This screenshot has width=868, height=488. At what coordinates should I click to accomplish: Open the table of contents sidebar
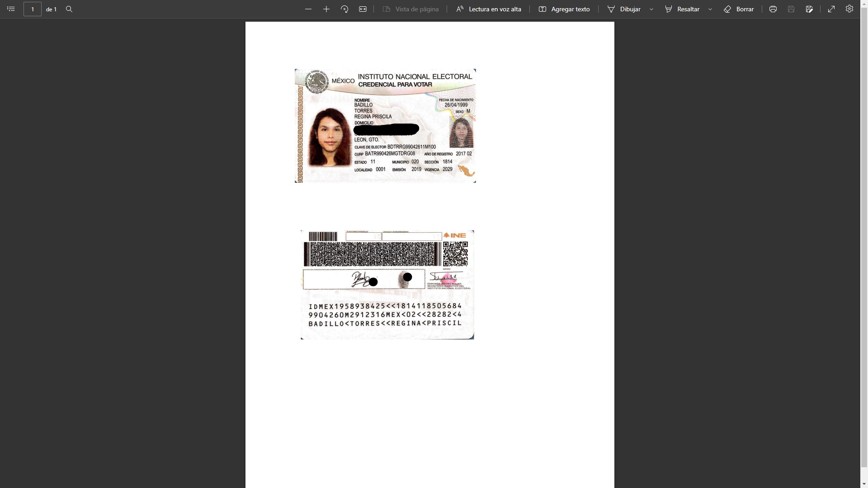[11, 9]
